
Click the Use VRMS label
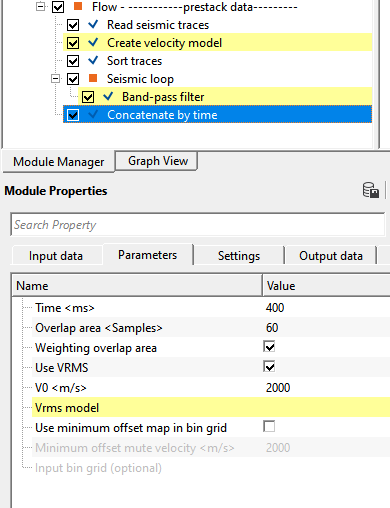tap(62, 367)
